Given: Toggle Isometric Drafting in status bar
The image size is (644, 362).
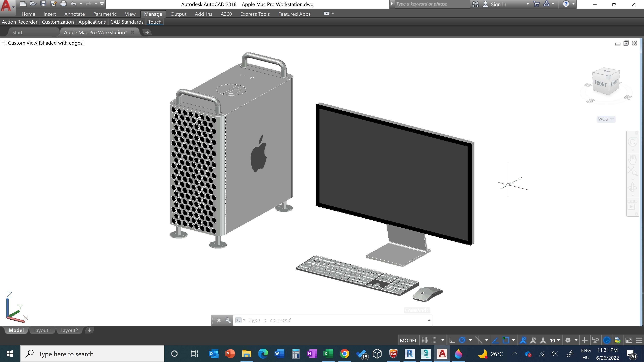Looking at the screenshot, I should click(x=479, y=340).
